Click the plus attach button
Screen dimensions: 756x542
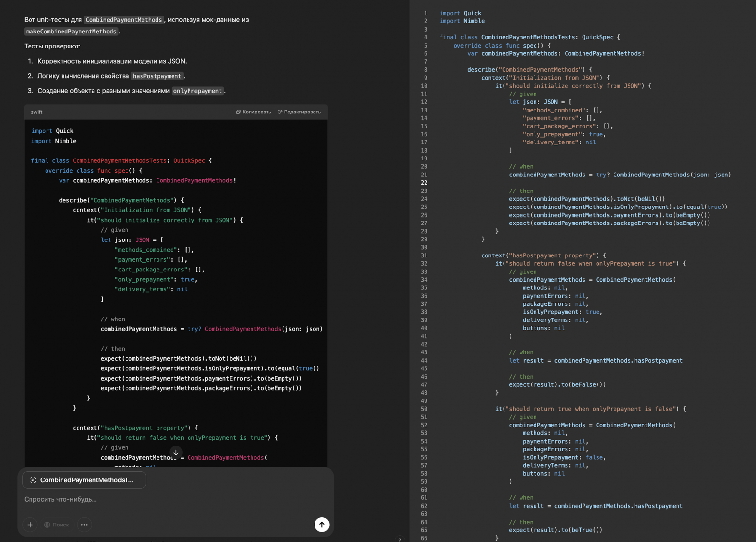click(30, 525)
